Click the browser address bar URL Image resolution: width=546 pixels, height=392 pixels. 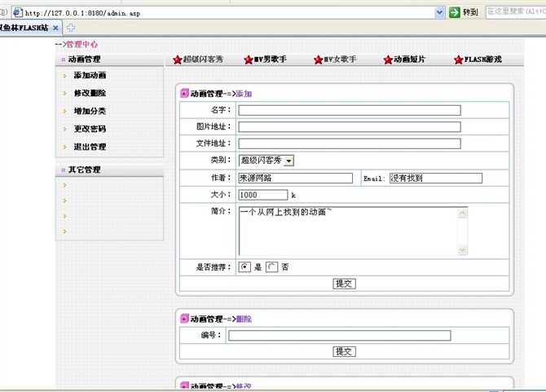(222, 13)
